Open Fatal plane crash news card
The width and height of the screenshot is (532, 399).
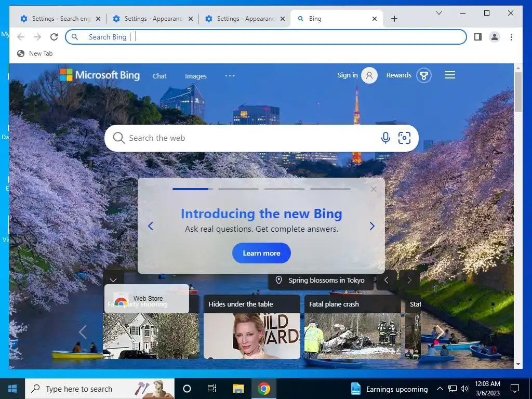pyautogui.click(x=353, y=326)
